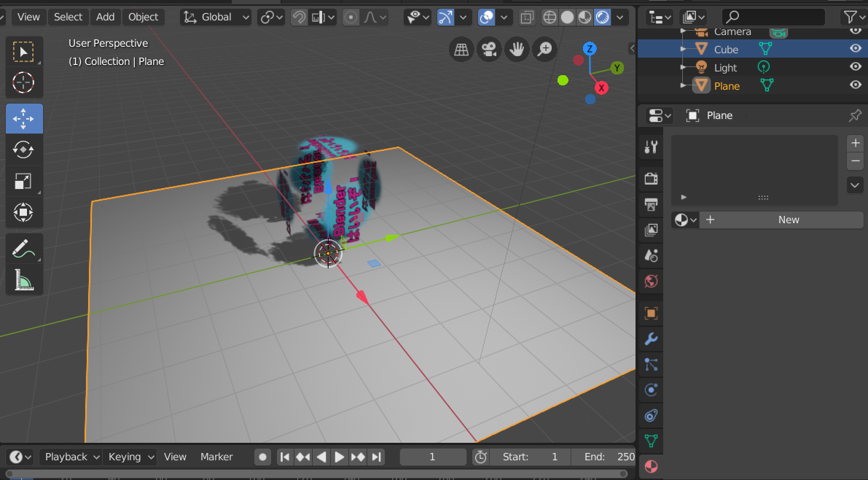The width and height of the screenshot is (868, 480).
Task: Toggle snapping magnet button
Action: point(299,18)
